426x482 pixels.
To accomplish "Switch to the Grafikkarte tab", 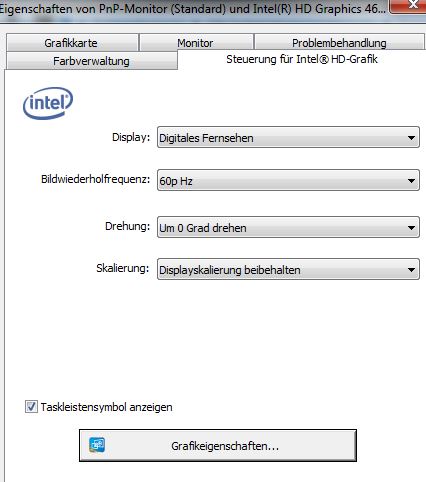I will click(x=72, y=43).
